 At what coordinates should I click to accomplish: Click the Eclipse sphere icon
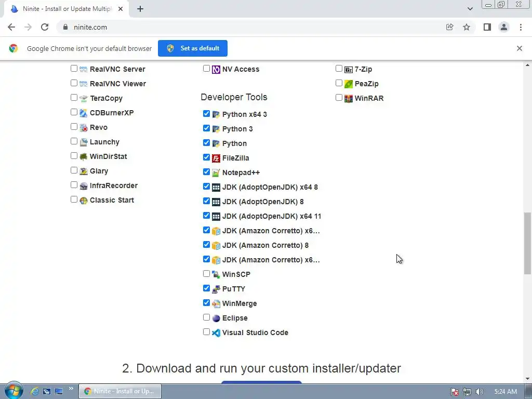pos(216,318)
